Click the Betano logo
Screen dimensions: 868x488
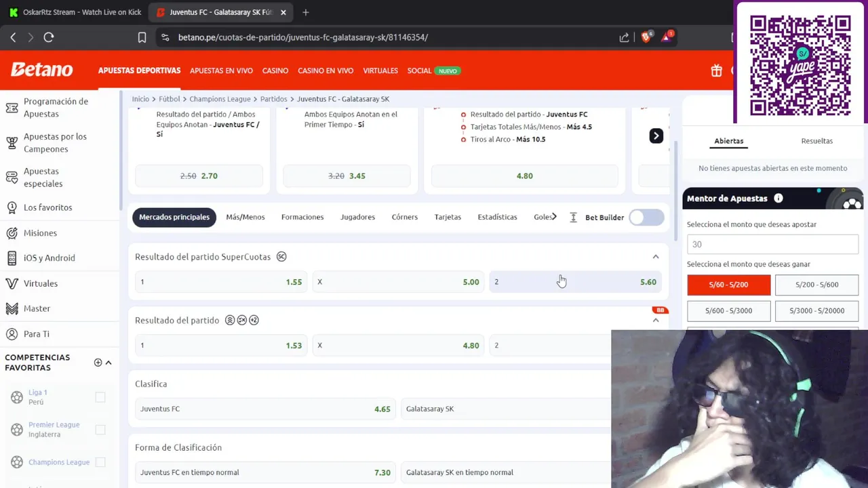(42, 70)
